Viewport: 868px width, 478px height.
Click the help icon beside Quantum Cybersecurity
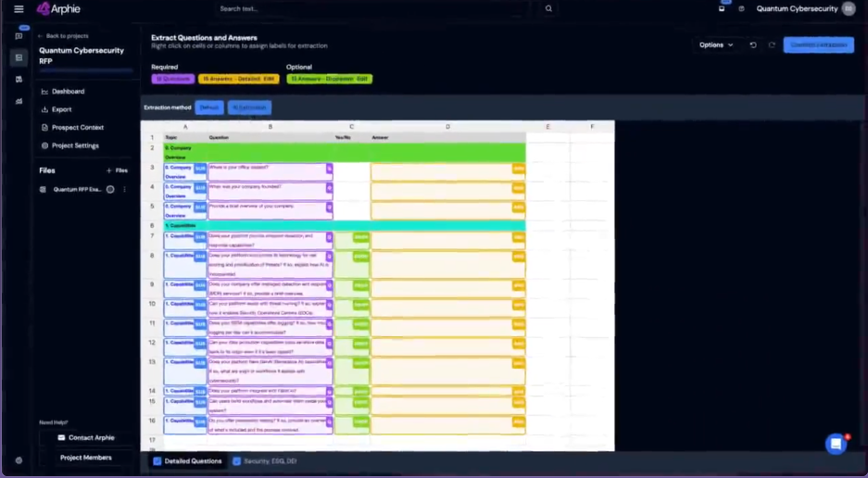coord(741,9)
